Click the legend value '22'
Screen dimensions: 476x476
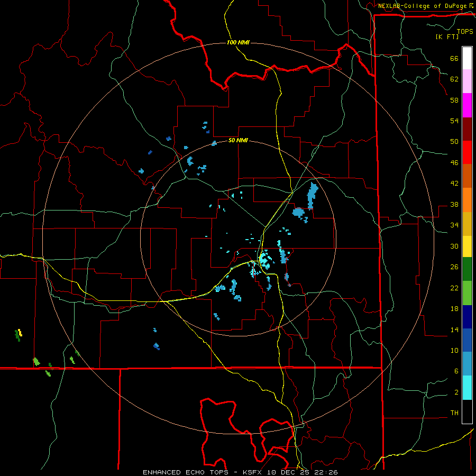pos(454,288)
